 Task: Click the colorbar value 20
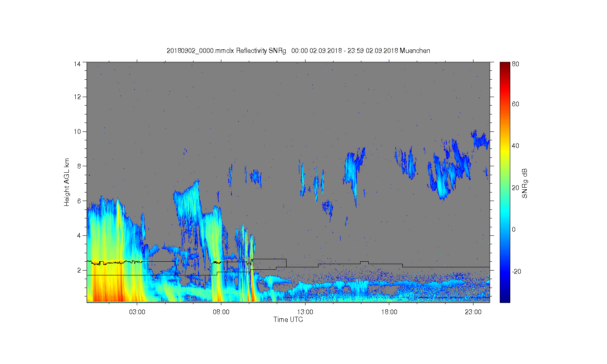[x=516, y=188]
